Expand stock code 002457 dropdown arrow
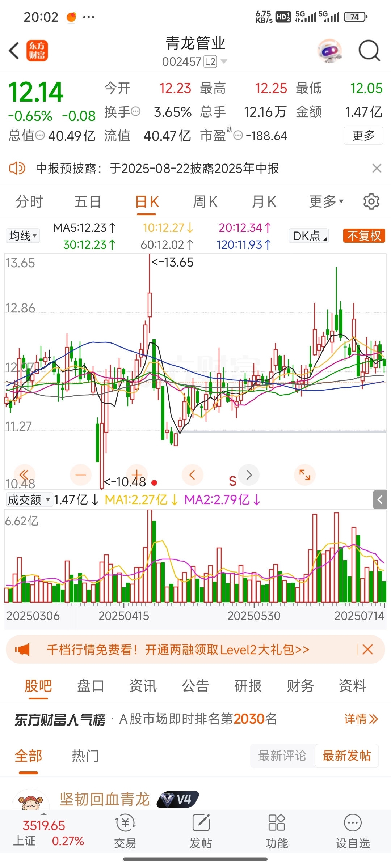391x868 pixels. 224,61
